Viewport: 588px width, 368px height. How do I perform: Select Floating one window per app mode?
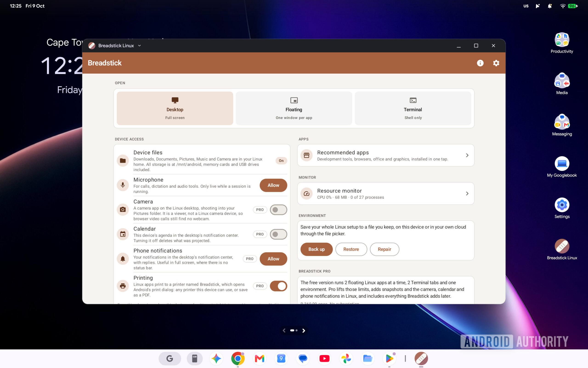[294, 108]
